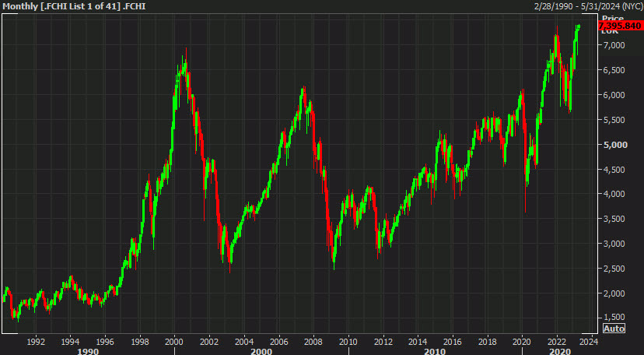Click the 1990 decade label below the axis
Screen dimensions: 644x355
pos(87,351)
